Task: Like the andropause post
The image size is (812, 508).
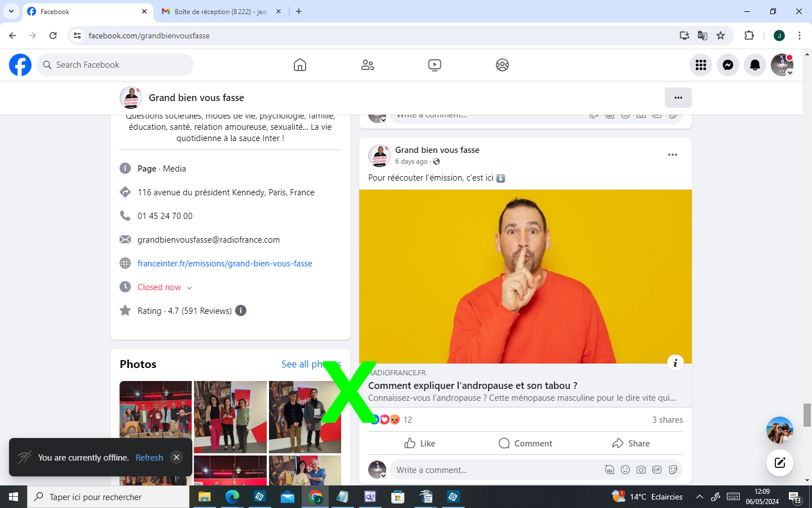Action: point(420,443)
